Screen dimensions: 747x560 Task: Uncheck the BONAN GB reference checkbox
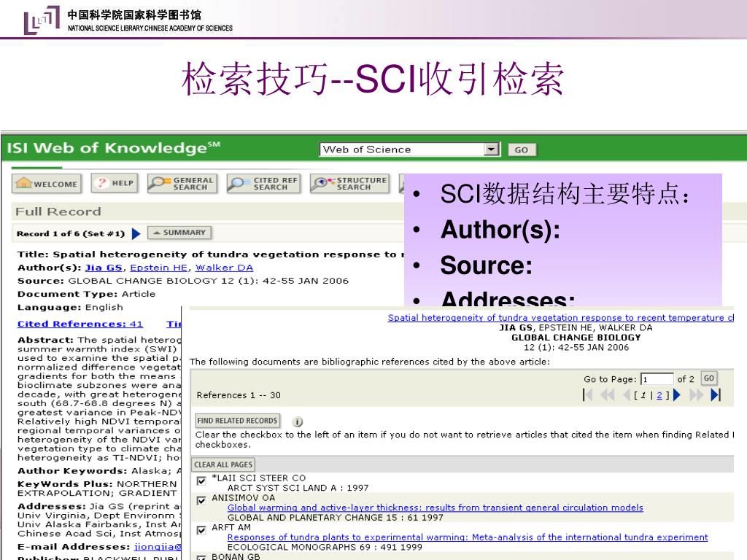coord(201,557)
